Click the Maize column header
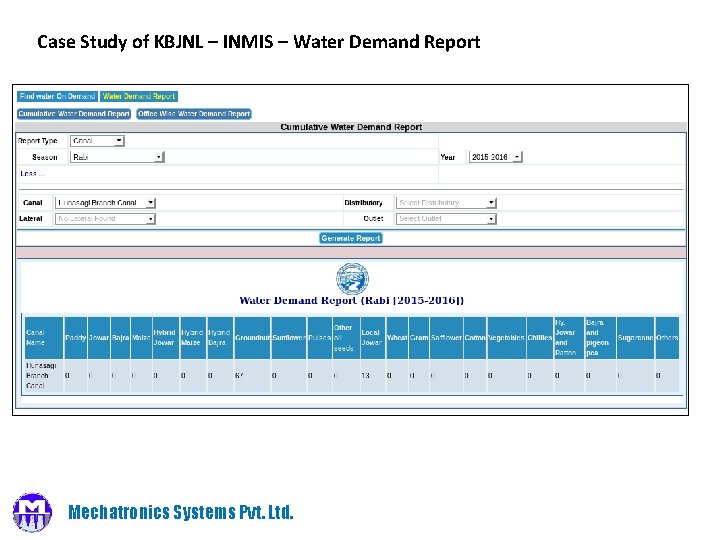 coord(141,338)
